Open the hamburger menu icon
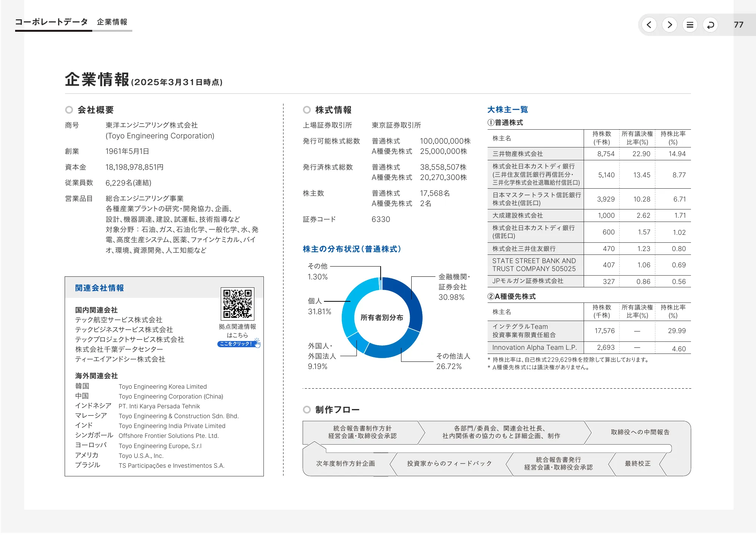The height and width of the screenshot is (535, 756). click(690, 25)
